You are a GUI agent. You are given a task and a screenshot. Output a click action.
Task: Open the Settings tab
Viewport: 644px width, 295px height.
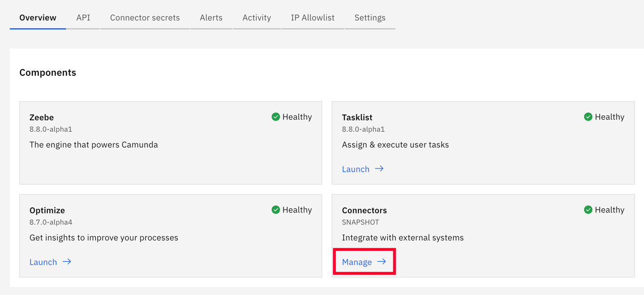pos(370,17)
